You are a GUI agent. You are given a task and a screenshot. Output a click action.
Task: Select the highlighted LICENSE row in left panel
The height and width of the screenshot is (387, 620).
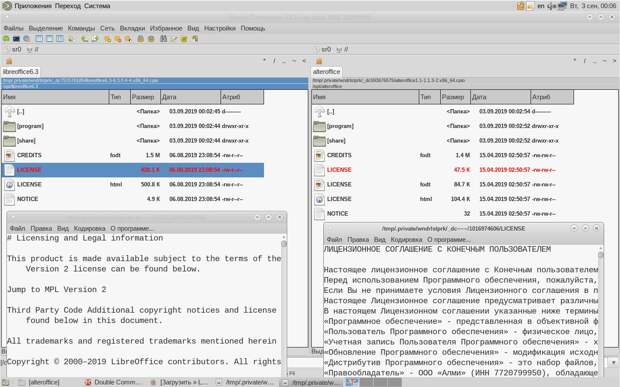tap(133, 170)
